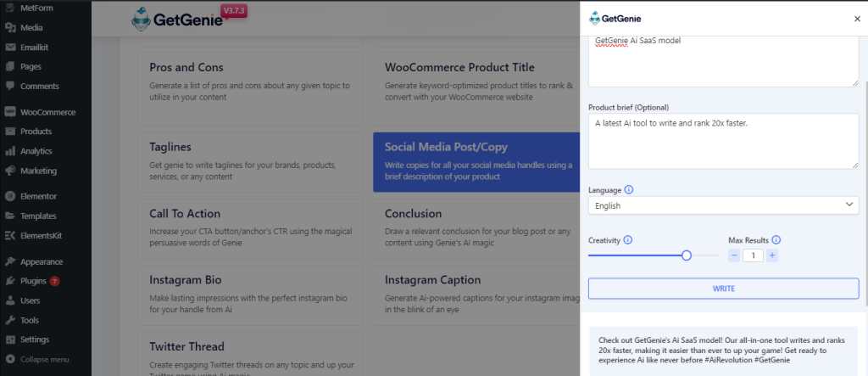868x376 pixels.
Task: Open MetForm menu icon in sidebar
Action: [x=10, y=8]
